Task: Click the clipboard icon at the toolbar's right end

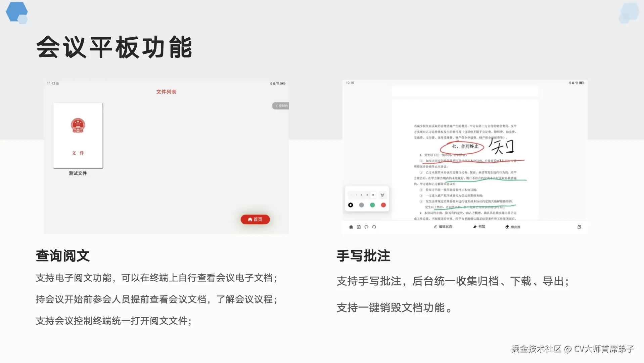Action: [579, 227]
